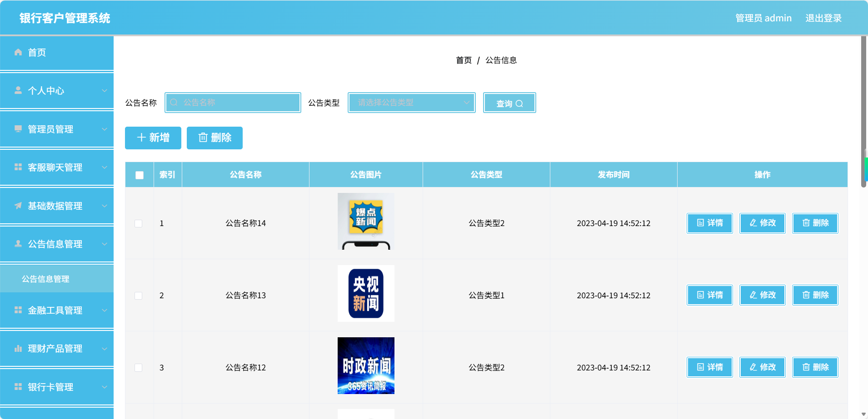Click 退出登录 to log out
Screen dimensions: 868x419
point(823,18)
